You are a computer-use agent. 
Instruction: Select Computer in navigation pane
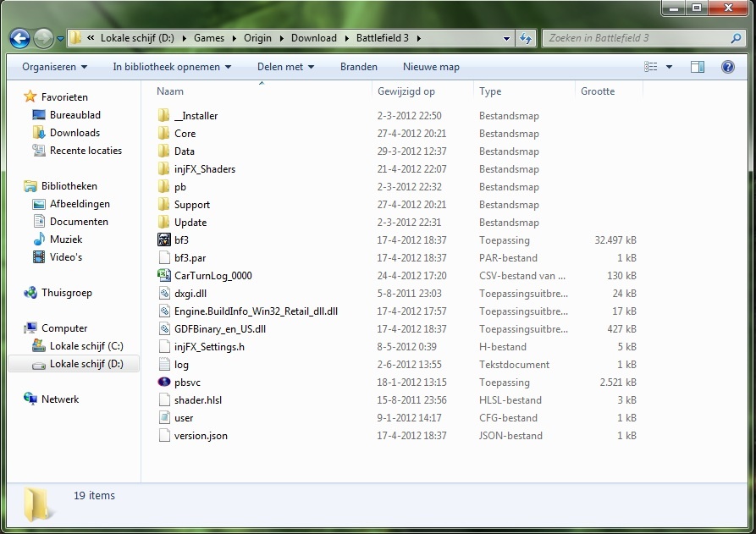pyautogui.click(x=64, y=328)
